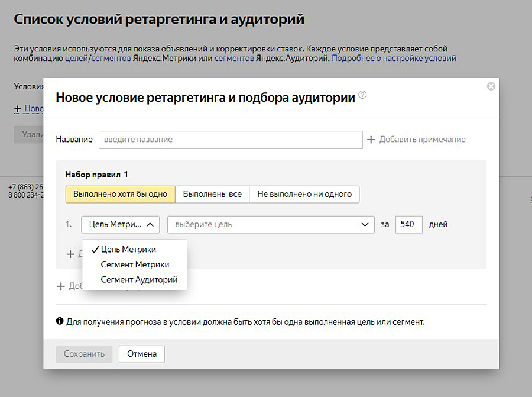Open the Подробнее о настройке условий link
Screen dimensions: 532x397
394,59
